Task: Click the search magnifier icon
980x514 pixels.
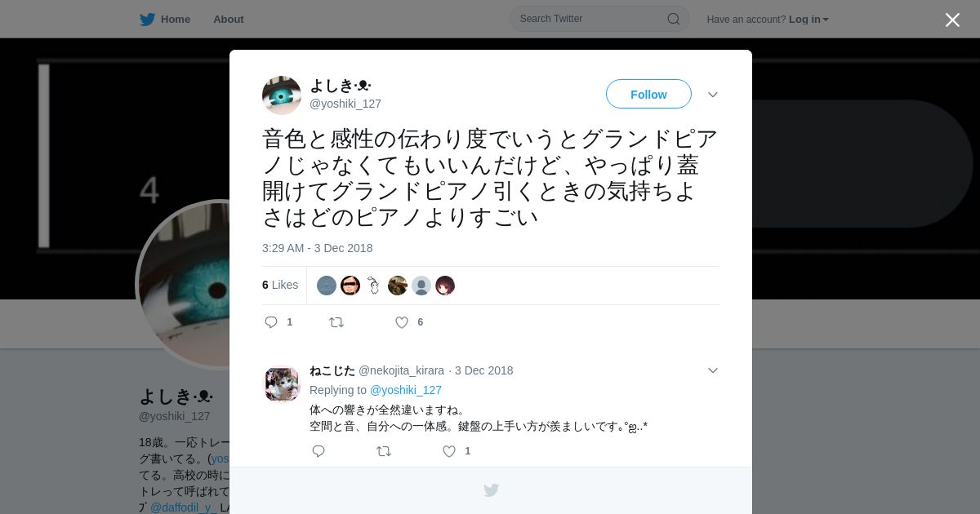Action: point(674,19)
